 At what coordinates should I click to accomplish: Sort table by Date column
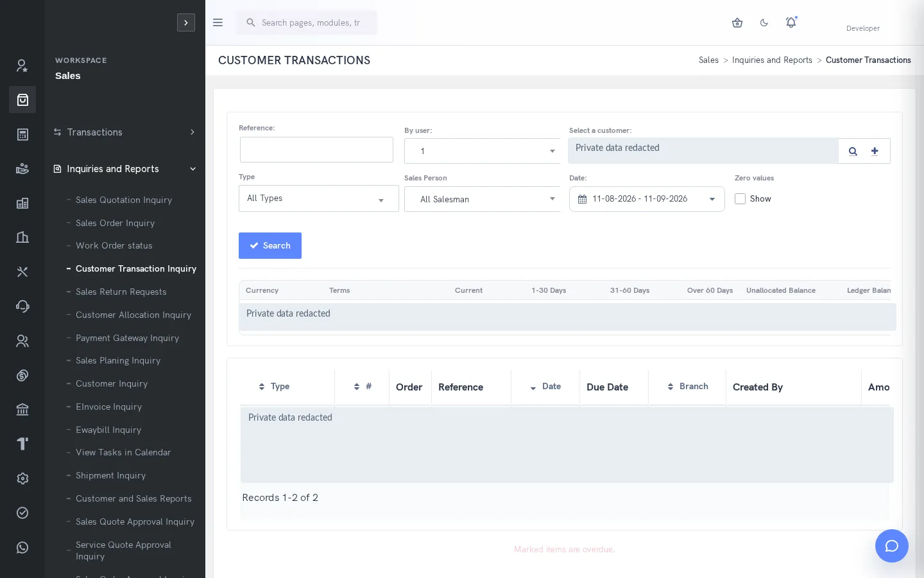(x=545, y=387)
